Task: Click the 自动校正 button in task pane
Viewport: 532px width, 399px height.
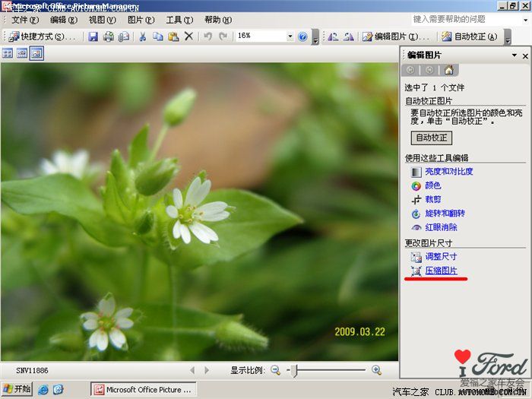Action: (x=431, y=138)
